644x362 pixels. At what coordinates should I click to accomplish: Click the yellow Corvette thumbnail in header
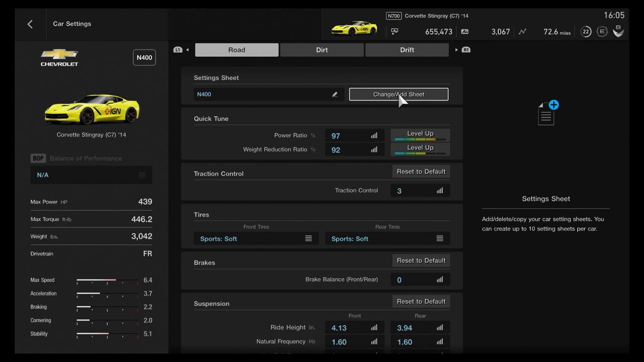coord(354,28)
